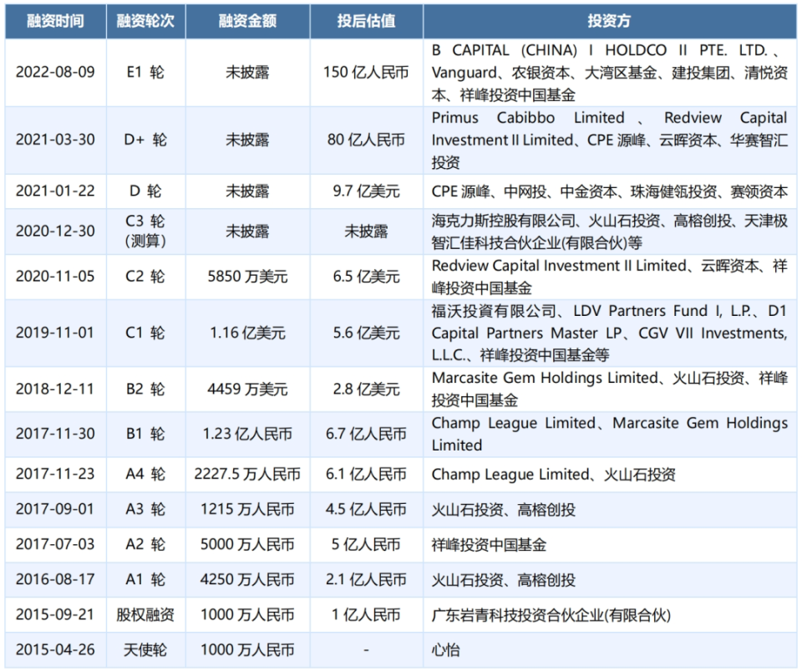
Task: Click the 1.23 亿人民币 amount cell
Action: click(247, 435)
